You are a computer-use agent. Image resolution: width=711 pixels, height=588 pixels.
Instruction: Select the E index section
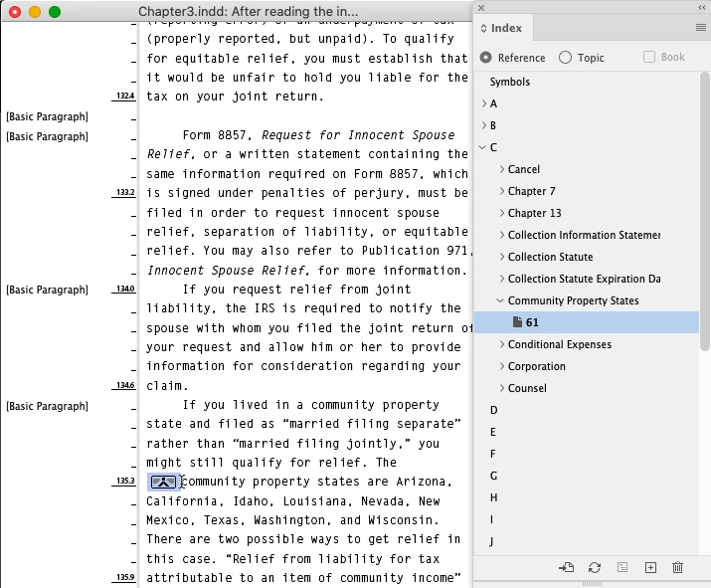pos(493,432)
